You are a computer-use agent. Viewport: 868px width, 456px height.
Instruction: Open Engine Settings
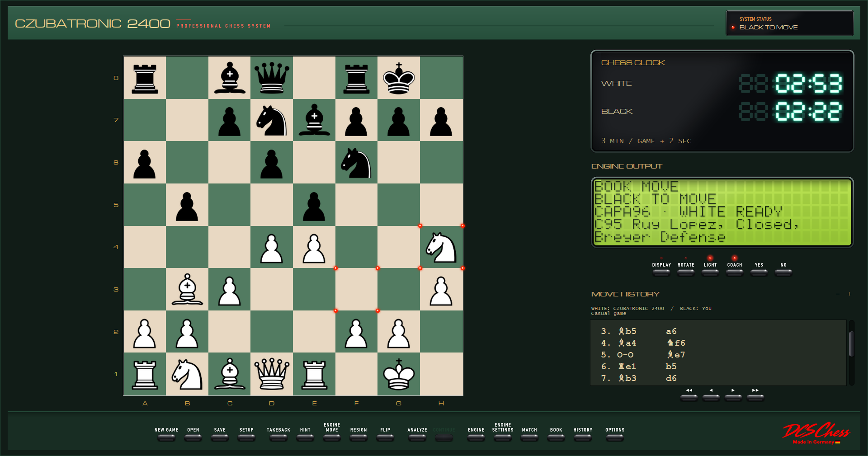(503, 437)
